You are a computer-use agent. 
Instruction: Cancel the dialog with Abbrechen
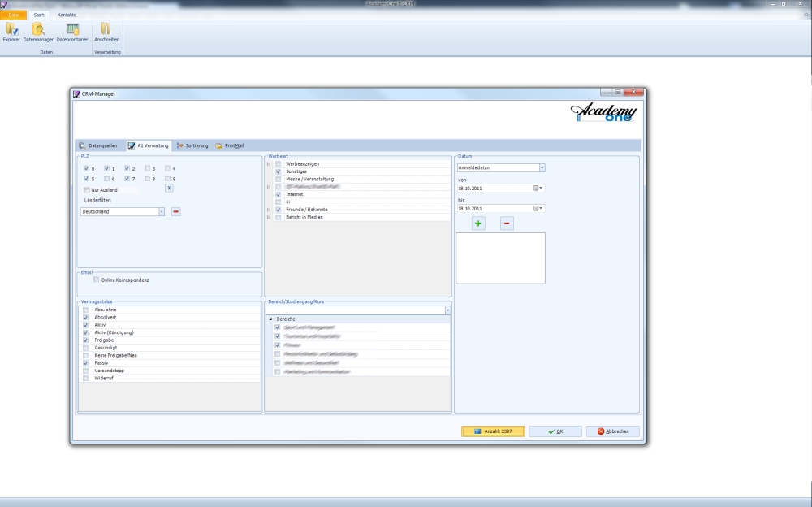pyautogui.click(x=613, y=431)
